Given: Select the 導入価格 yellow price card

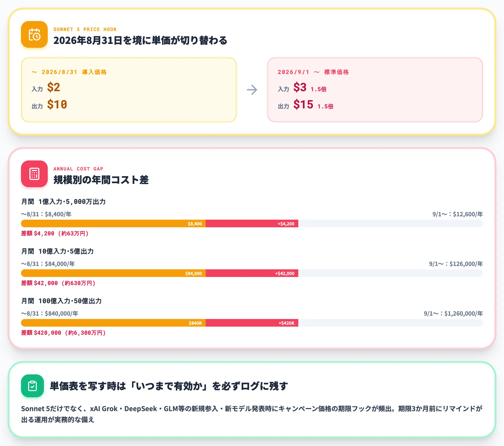Looking at the screenshot, I should tap(129, 90).
